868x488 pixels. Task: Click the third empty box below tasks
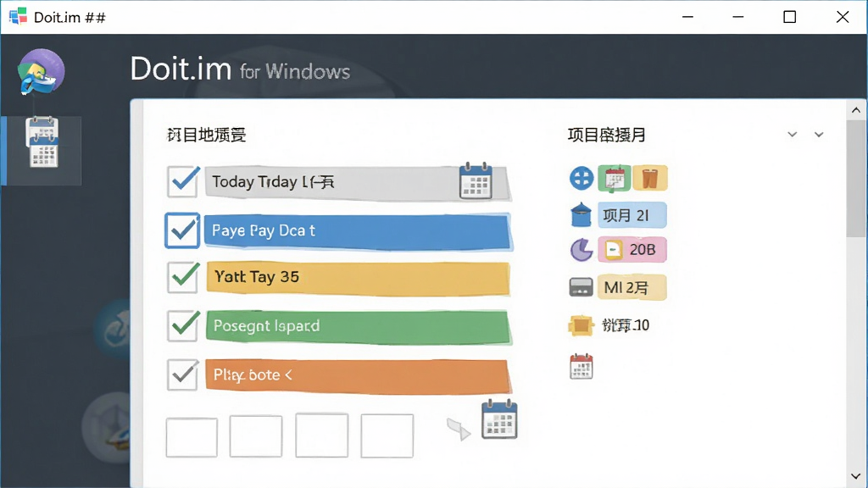pos(321,435)
